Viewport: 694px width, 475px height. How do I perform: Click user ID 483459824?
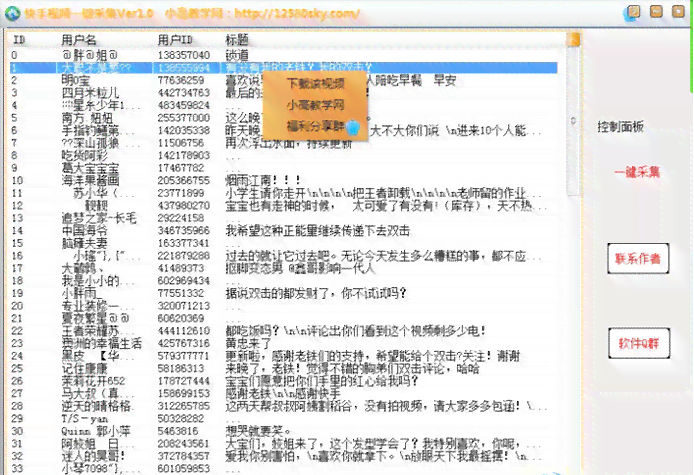pos(184,105)
